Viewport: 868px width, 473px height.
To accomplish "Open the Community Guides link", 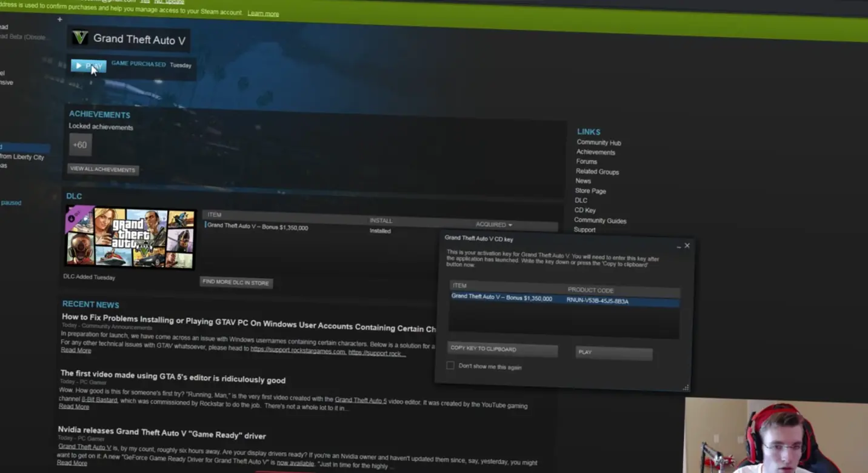I will pos(600,221).
